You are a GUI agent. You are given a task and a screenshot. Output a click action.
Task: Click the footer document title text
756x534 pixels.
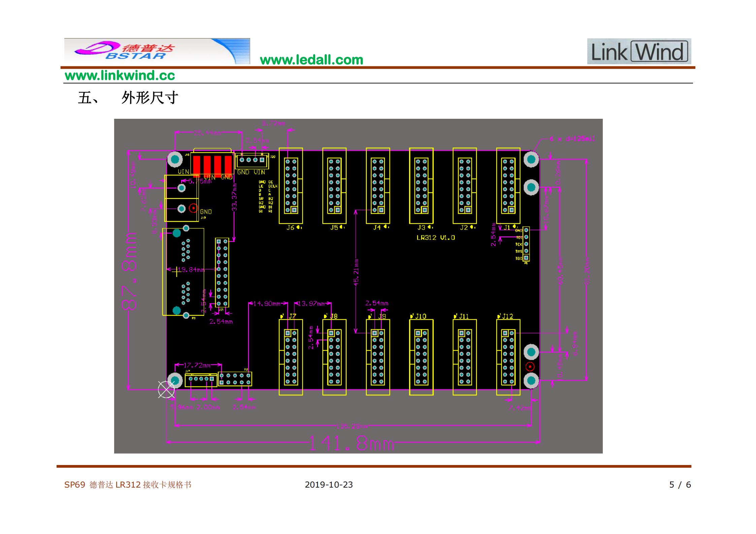(128, 485)
